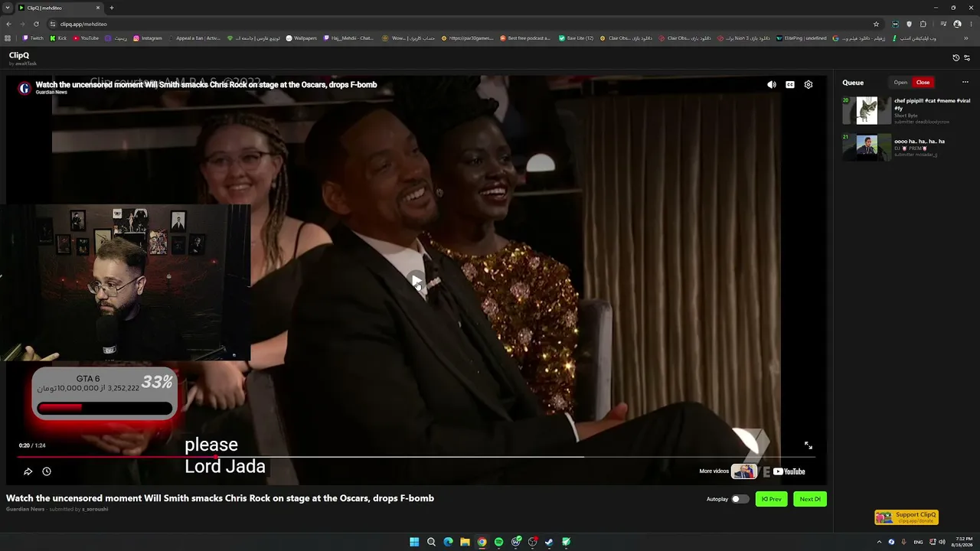Click the 'chef pipipi!! #cat #meme #viral' title
This screenshot has height=551, width=980.
[x=933, y=104]
